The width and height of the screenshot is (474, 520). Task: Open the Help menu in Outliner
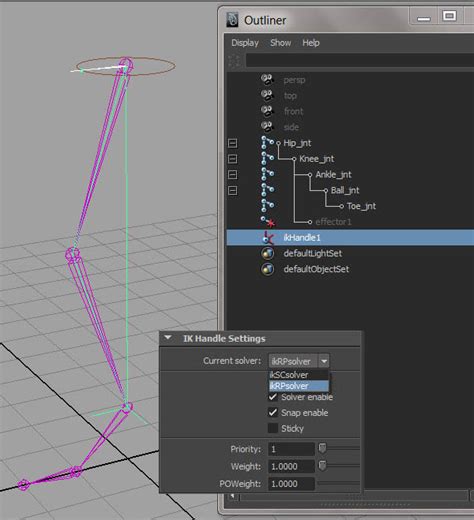click(x=311, y=43)
